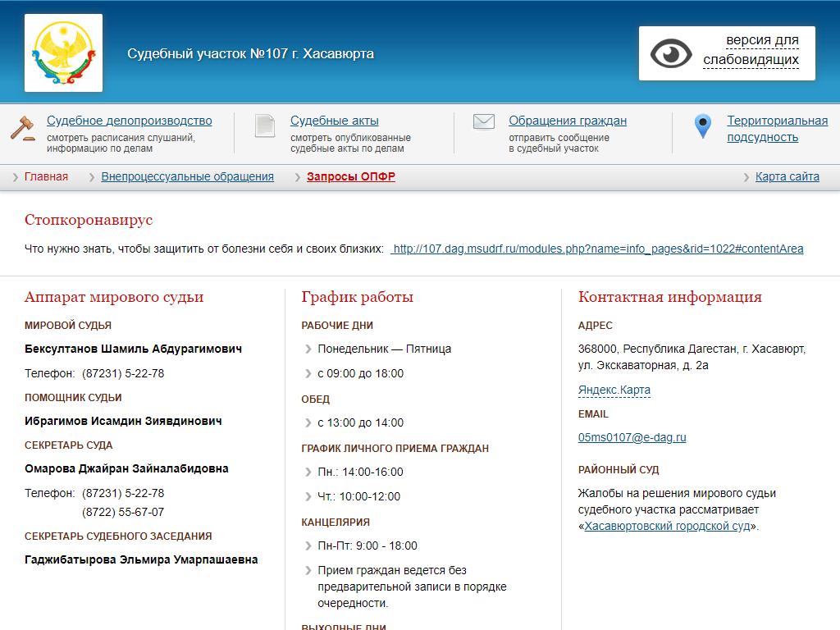Click the Dagestan coat of arms logo
The width and height of the screenshot is (840, 630).
coord(63,53)
